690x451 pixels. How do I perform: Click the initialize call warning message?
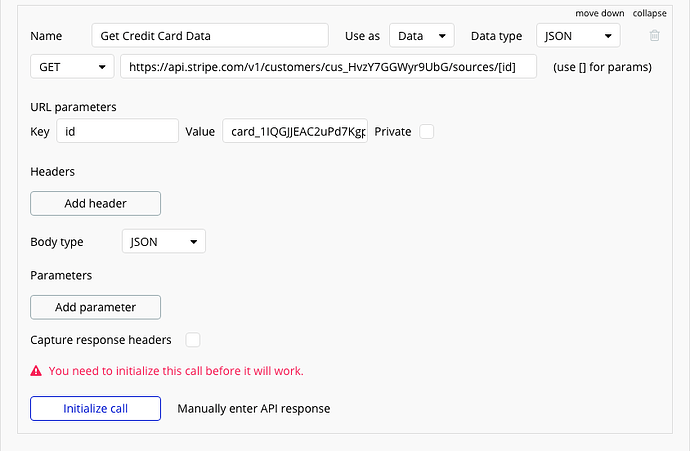pos(176,371)
